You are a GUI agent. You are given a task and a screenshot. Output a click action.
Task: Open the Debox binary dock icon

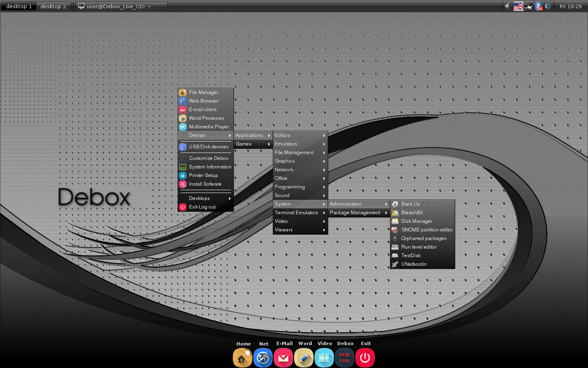coord(345,358)
